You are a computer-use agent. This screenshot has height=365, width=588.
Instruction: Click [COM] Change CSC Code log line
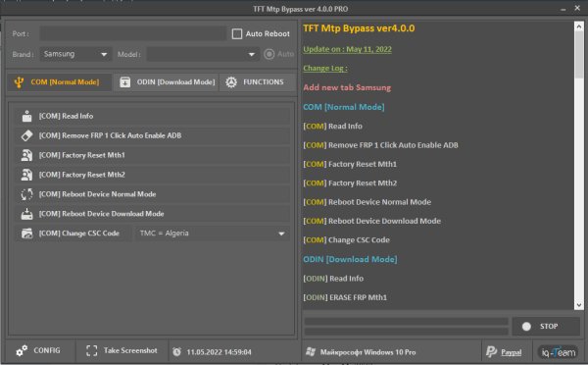(346, 240)
